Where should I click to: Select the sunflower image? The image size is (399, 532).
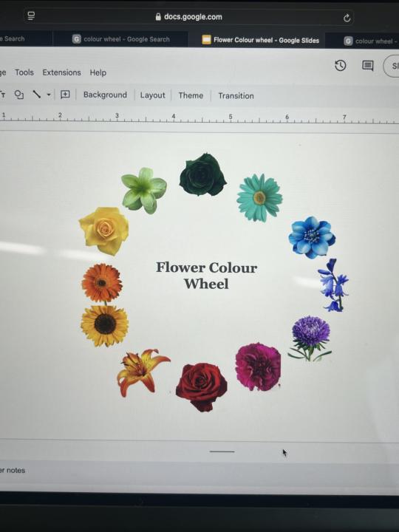click(104, 325)
